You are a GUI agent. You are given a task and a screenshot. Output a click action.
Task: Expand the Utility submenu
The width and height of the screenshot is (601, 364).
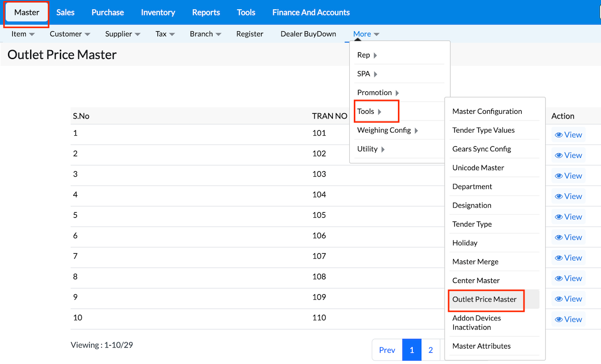click(x=371, y=149)
